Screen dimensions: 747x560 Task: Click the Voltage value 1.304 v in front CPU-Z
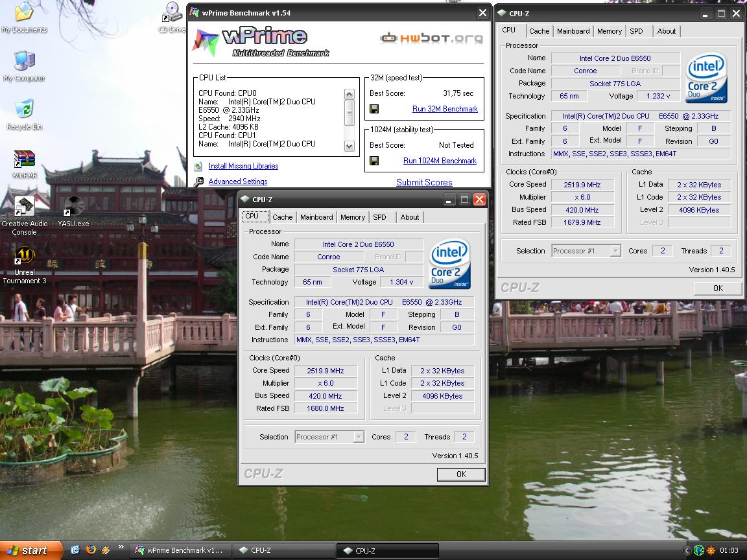tap(401, 282)
